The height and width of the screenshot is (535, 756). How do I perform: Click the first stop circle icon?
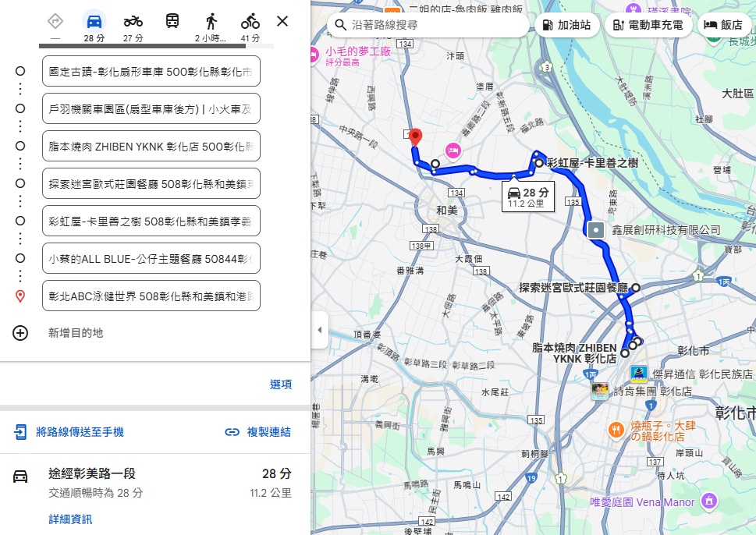tap(20, 71)
